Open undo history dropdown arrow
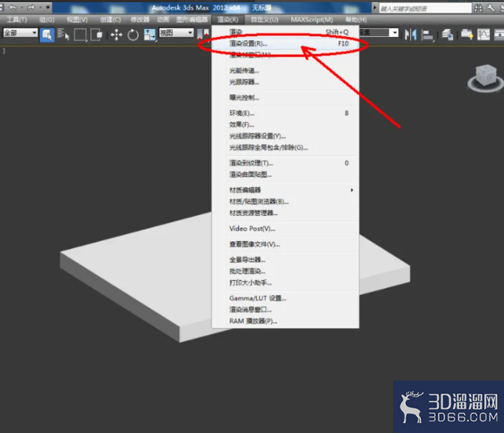This screenshot has width=504, height=433. pyautogui.click(x=22, y=7)
